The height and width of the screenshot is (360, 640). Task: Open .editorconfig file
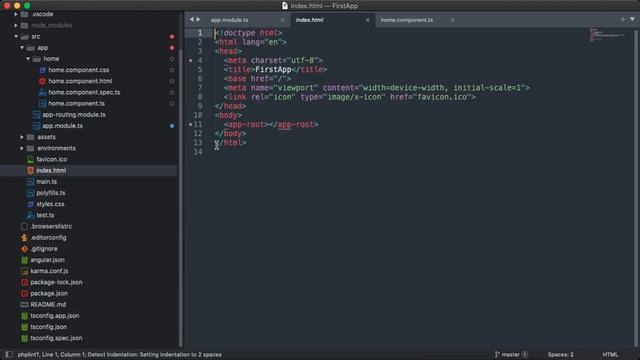click(48, 238)
